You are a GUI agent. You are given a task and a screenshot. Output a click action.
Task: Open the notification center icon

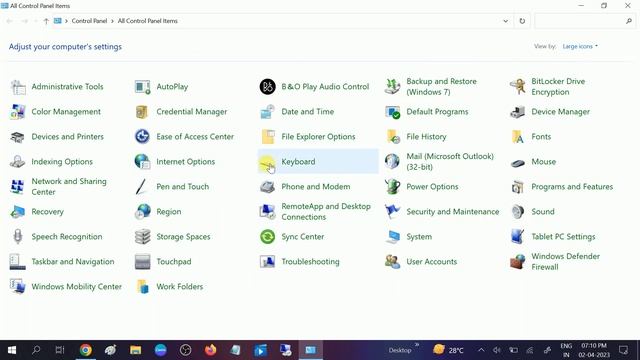[624, 350]
